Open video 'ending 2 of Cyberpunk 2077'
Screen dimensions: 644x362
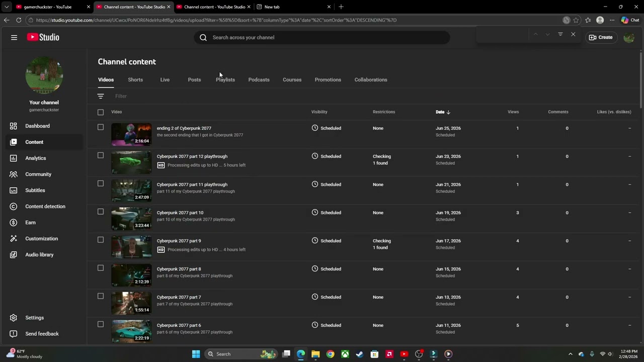tap(184, 128)
